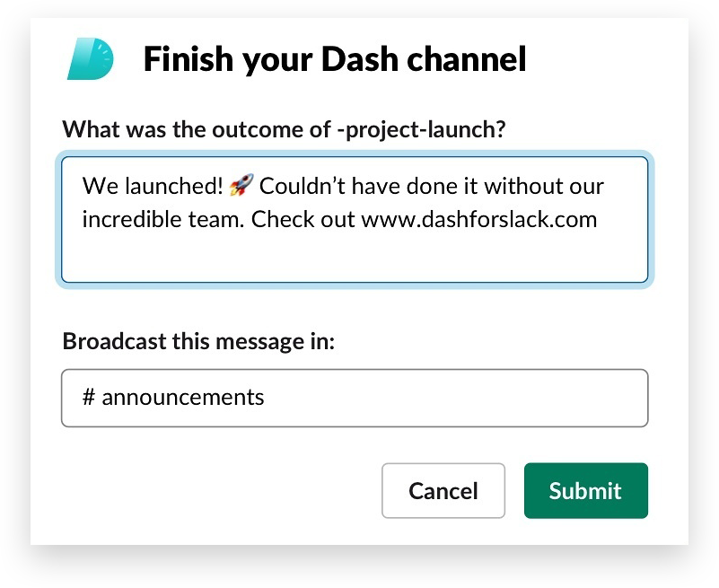
Task: Click the rocket emoji in the message
Action: click(241, 185)
